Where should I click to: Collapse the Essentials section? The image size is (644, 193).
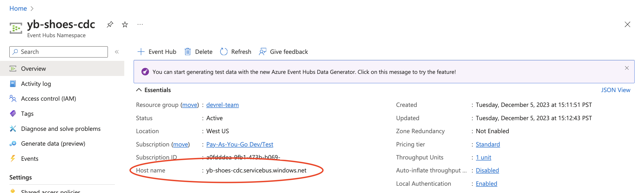click(139, 90)
